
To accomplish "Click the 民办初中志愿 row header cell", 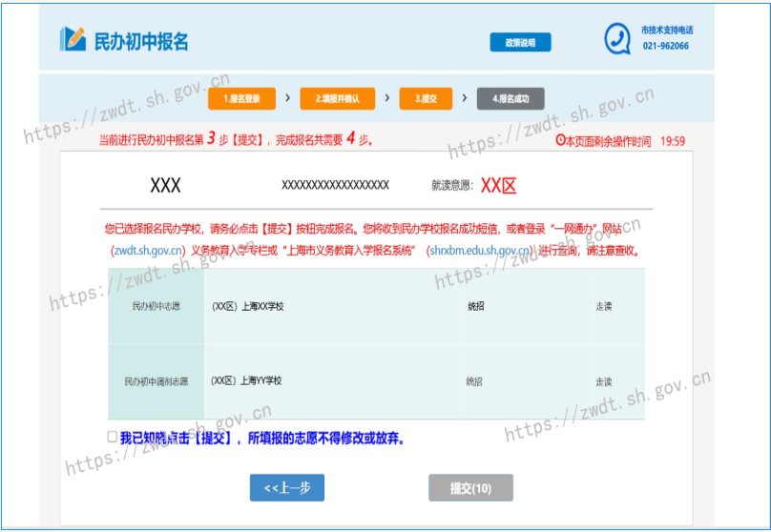I will point(156,306).
